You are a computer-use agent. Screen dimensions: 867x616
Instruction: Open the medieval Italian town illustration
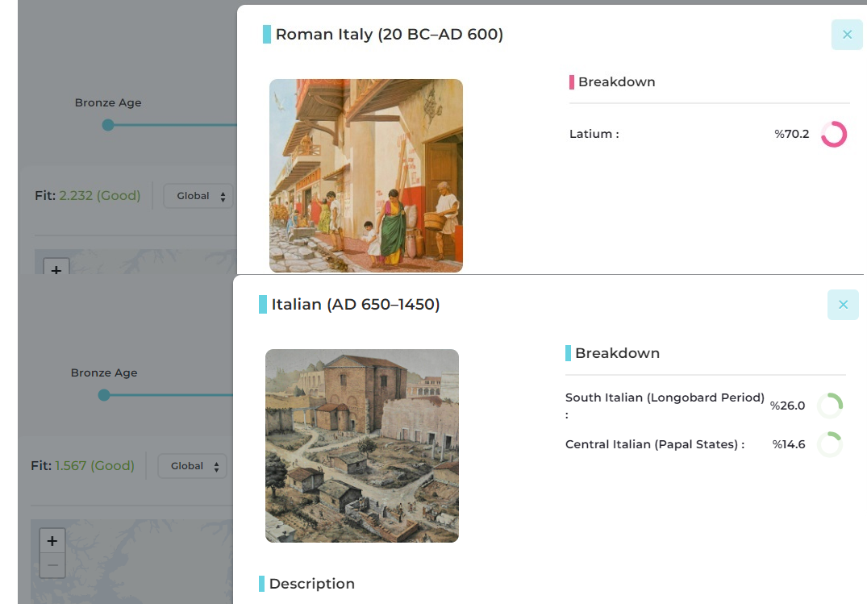pyautogui.click(x=362, y=446)
